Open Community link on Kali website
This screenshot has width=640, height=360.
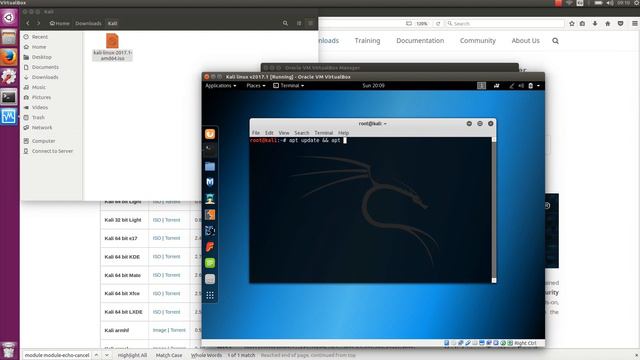[x=478, y=40]
